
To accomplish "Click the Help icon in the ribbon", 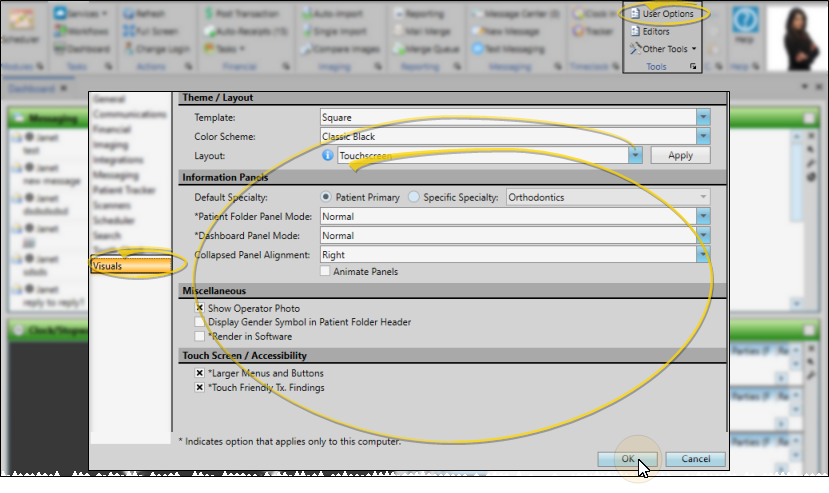I will click(x=744, y=24).
